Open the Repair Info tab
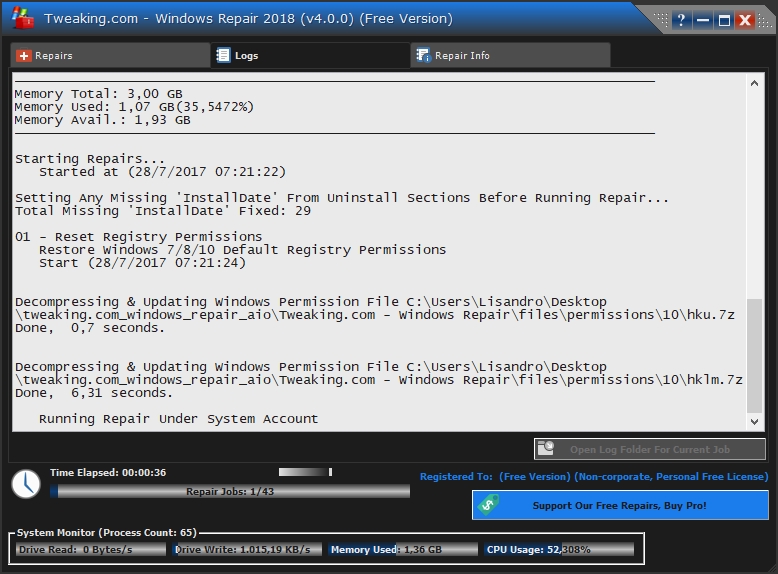The width and height of the screenshot is (778, 574). (x=511, y=55)
